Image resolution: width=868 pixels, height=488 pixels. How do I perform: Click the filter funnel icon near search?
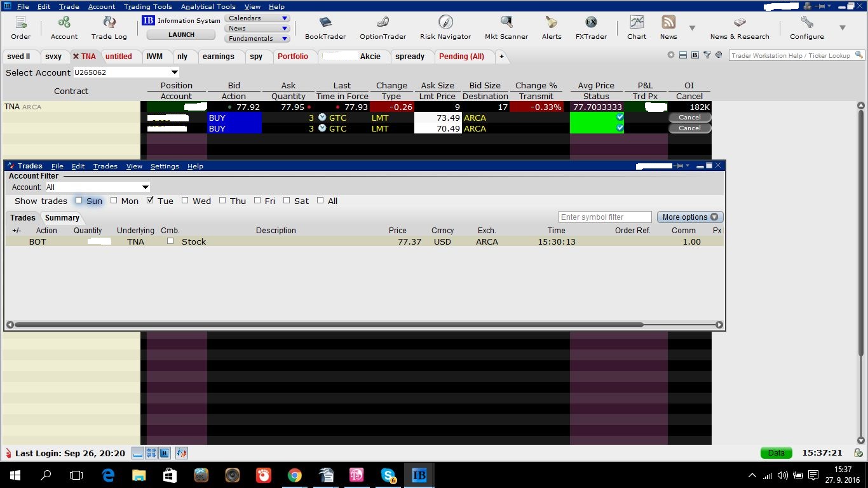click(707, 55)
